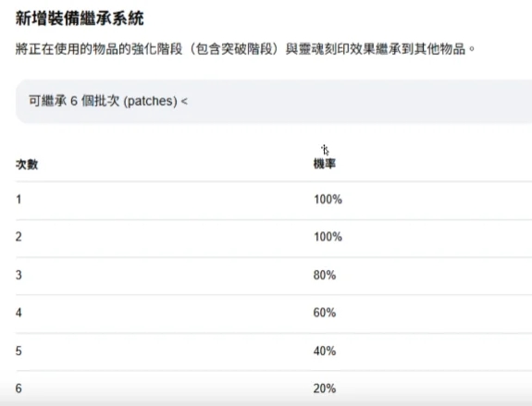Image resolution: width=532 pixels, height=406 pixels.
Task: Click the 40% probability value
Action: [x=325, y=351]
